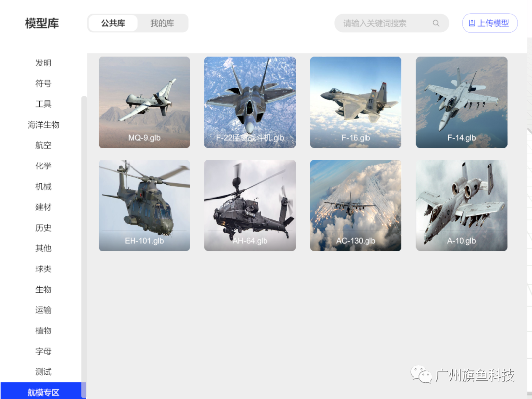
Task: Open the A-10.glb model thumbnail
Action: 461,205
